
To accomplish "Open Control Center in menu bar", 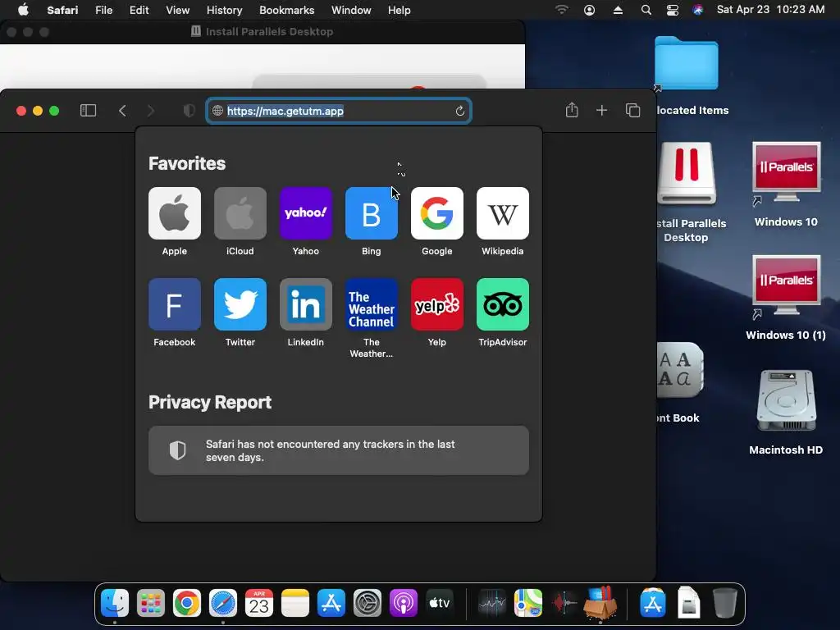I will pyautogui.click(x=673, y=10).
